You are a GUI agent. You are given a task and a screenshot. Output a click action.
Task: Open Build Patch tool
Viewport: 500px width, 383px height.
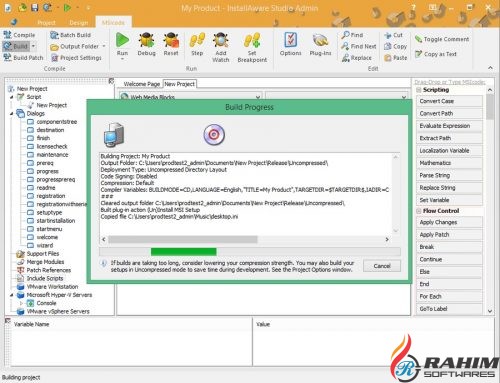tap(23, 57)
